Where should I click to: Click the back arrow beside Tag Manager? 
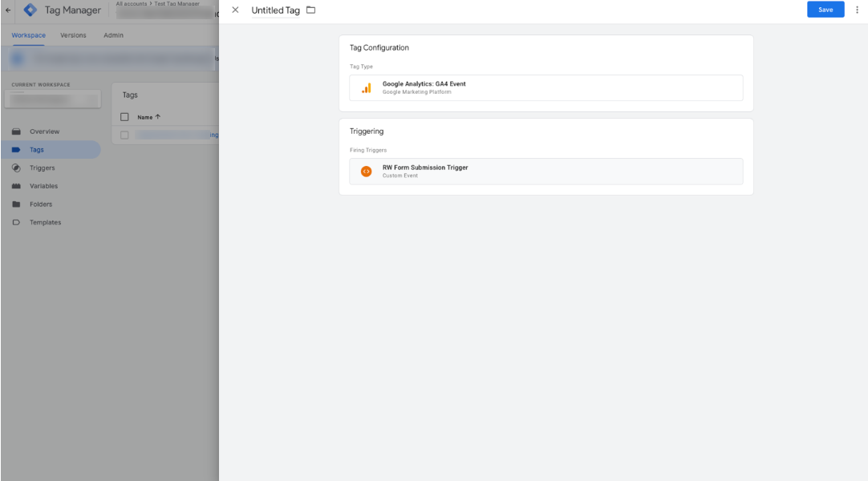(x=8, y=10)
